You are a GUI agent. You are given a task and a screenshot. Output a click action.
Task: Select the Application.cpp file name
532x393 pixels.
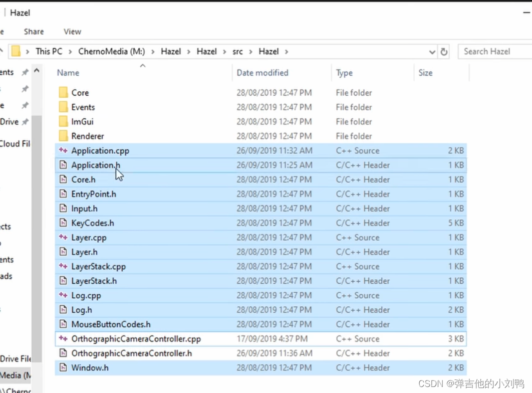(100, 151)
